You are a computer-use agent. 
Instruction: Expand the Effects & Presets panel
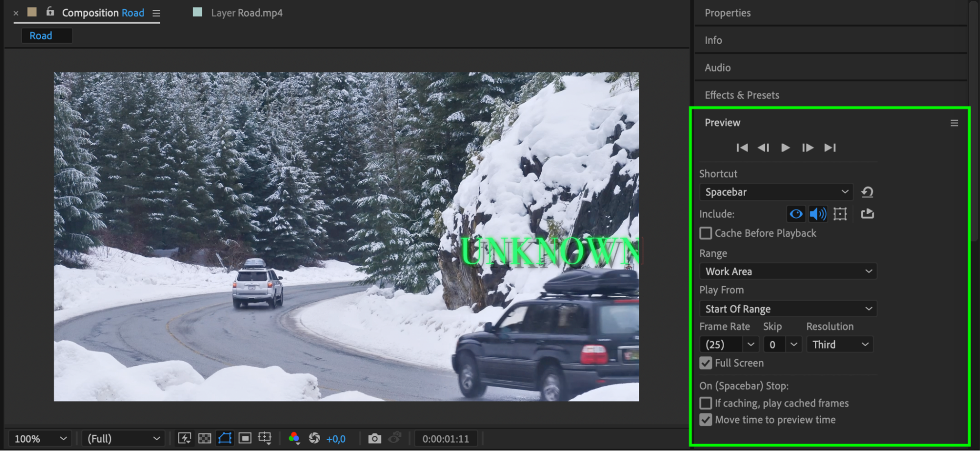click(x=742, y=95)
